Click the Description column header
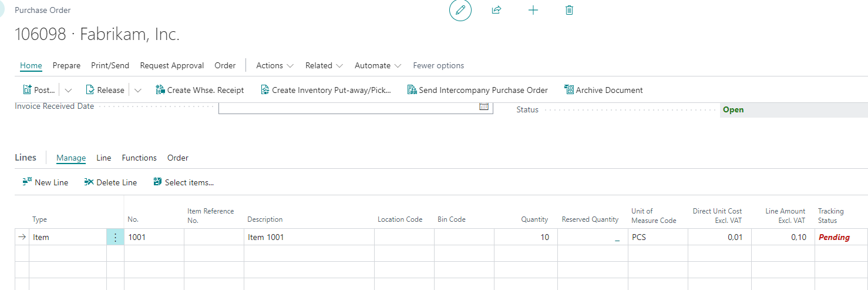Viewport: 868px width, 290px height. coord(265,219)
